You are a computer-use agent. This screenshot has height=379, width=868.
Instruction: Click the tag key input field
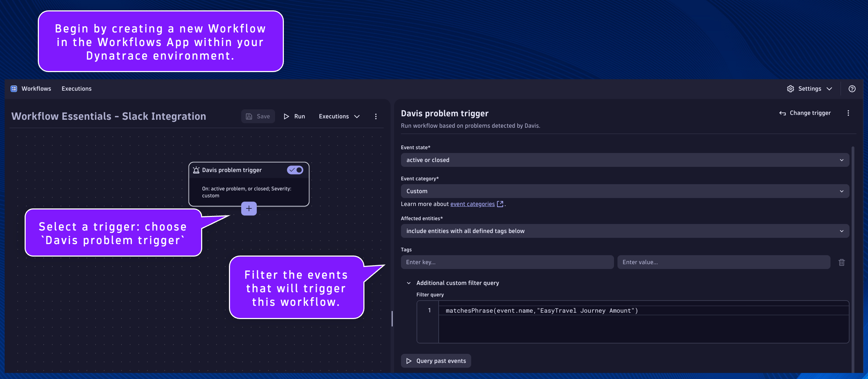[507, 262]
